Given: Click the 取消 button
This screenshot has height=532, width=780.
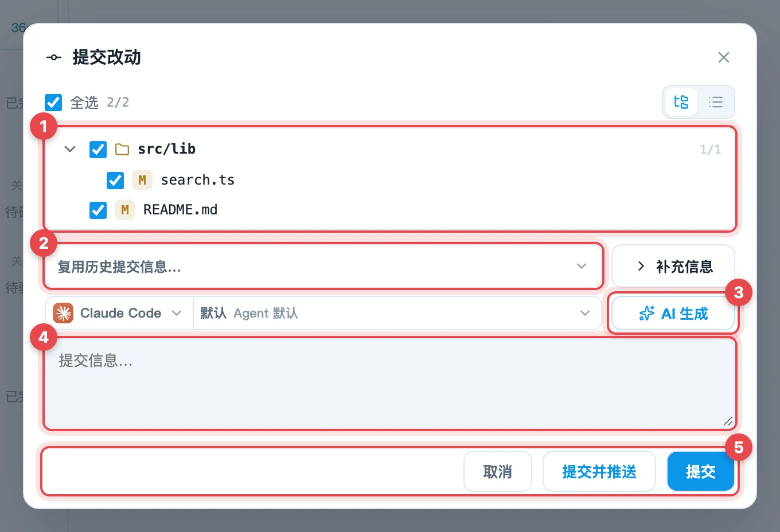Looking at the screenshot, I should [498, 472].
